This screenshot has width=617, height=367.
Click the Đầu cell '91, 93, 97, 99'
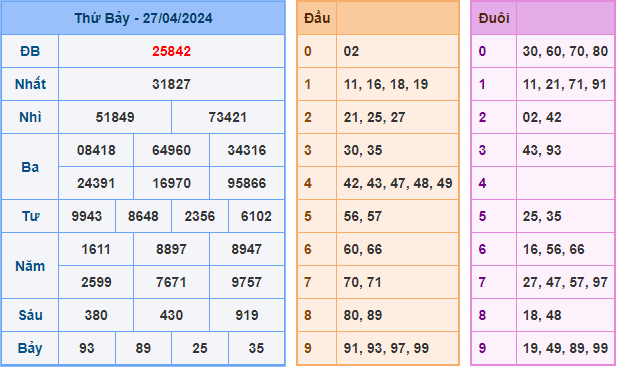397,349
